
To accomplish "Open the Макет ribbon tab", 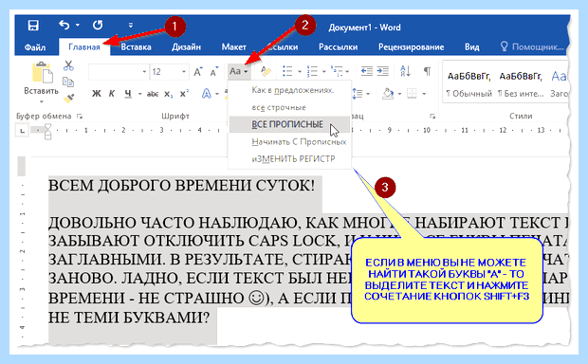I will click(233, 47).
